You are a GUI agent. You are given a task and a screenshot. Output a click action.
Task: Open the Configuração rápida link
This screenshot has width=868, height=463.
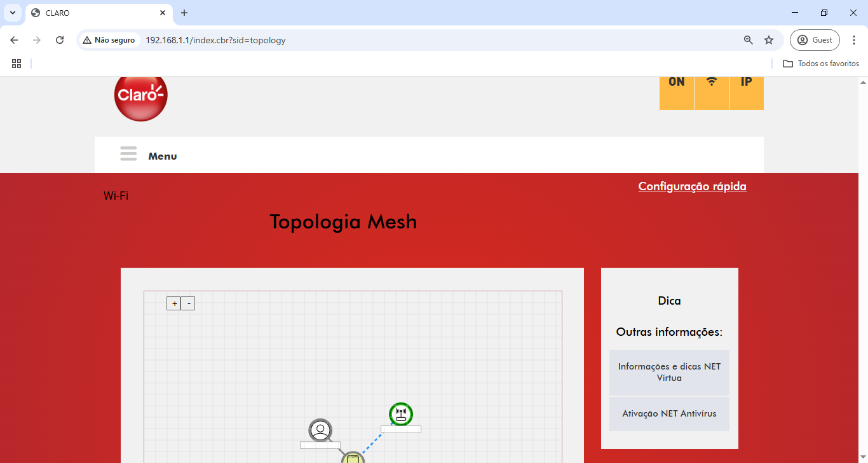692,186
